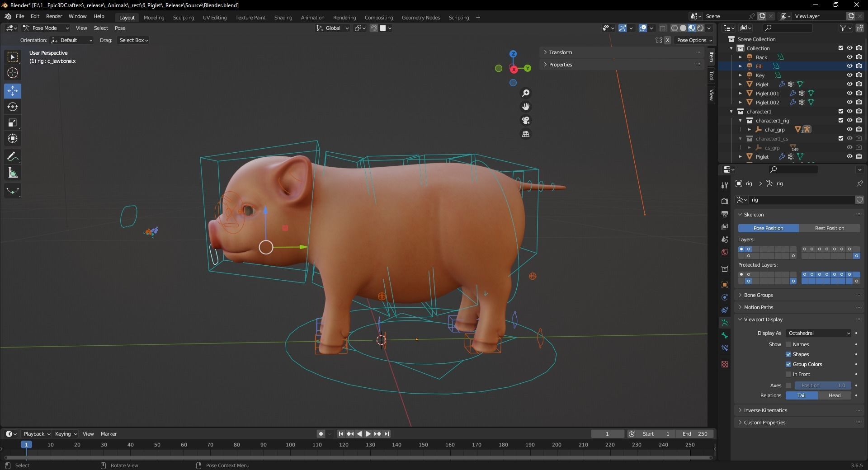868x470 pixels.
Task: Open the Tool properties tab icon
Action: point(725,185)
